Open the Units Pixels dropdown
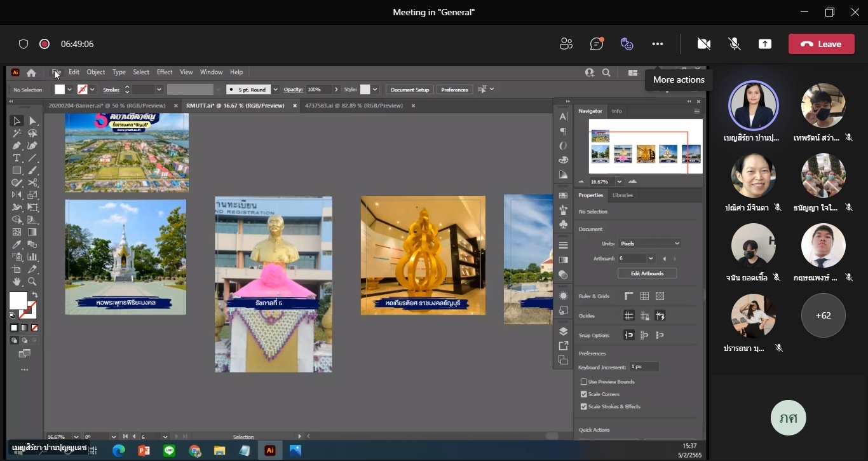 pos(649,244)
